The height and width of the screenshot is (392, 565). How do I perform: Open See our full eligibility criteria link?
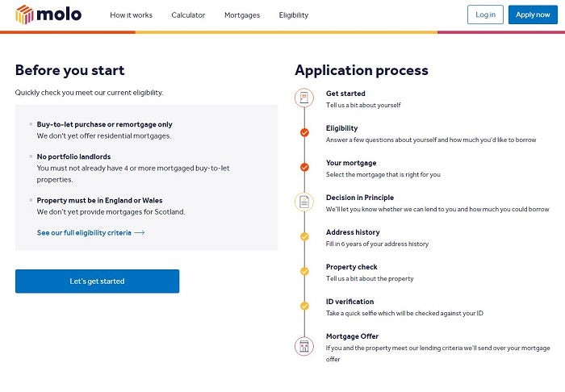pos(84,233)
